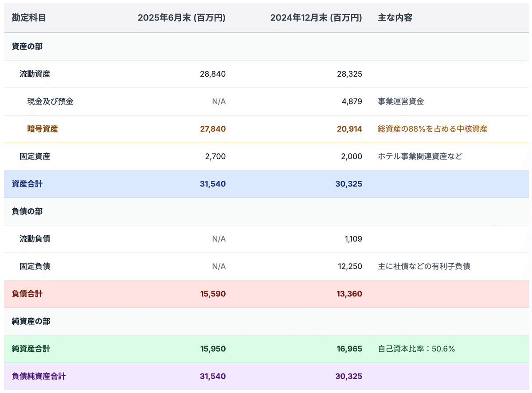Click the 流動資産 row label
The image size is (532, 393).
(x=35, y=74)
